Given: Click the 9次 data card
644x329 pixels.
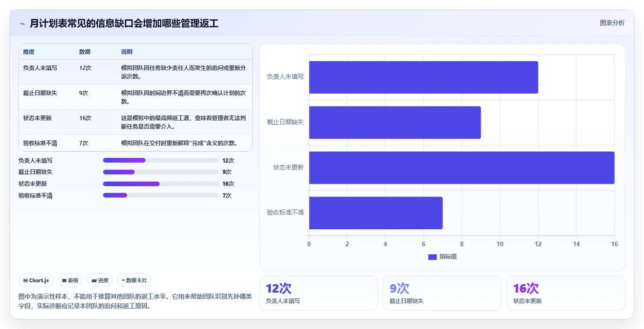Looking at the screenshot, I should (x=442, y=293).
